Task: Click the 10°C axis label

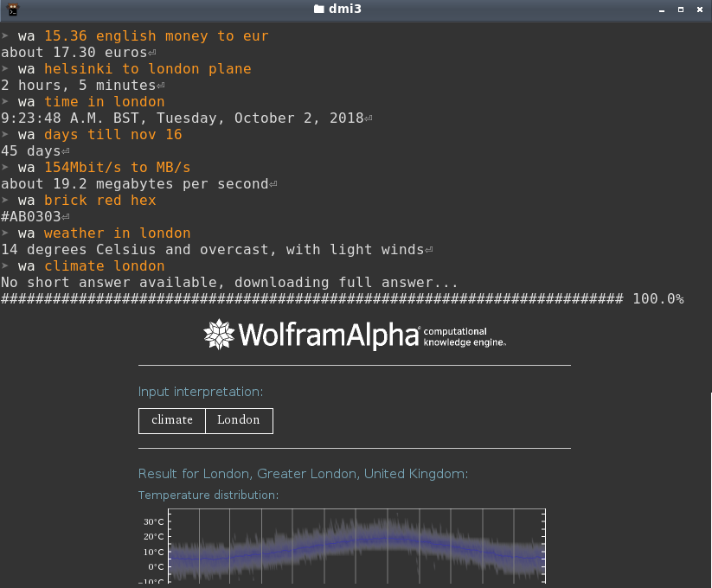Action: coord(153,553)
